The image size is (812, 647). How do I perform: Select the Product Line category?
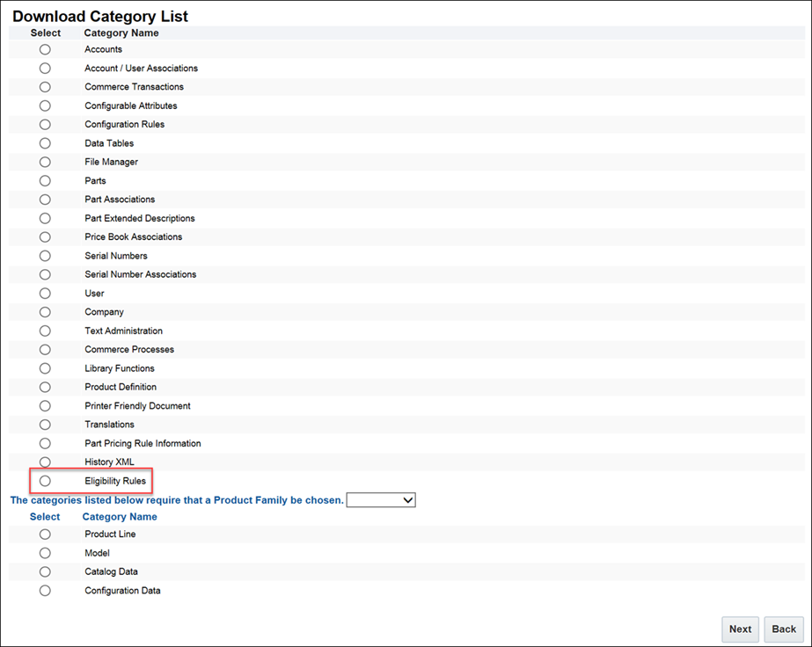45,534
